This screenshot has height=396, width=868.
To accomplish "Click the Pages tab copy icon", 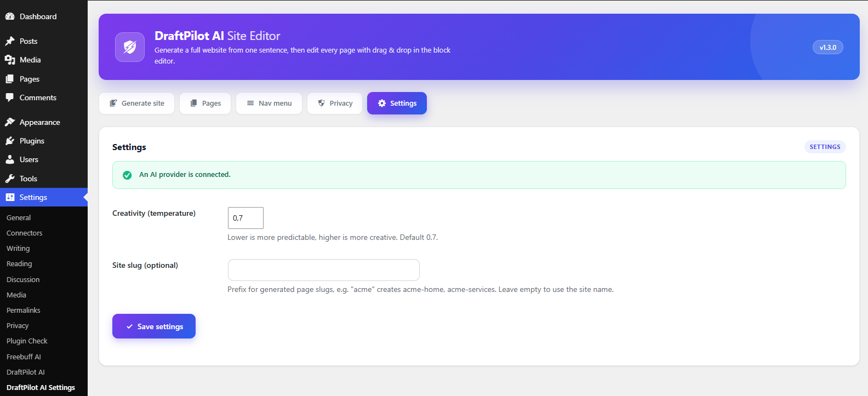I will [x=193, y=103].
